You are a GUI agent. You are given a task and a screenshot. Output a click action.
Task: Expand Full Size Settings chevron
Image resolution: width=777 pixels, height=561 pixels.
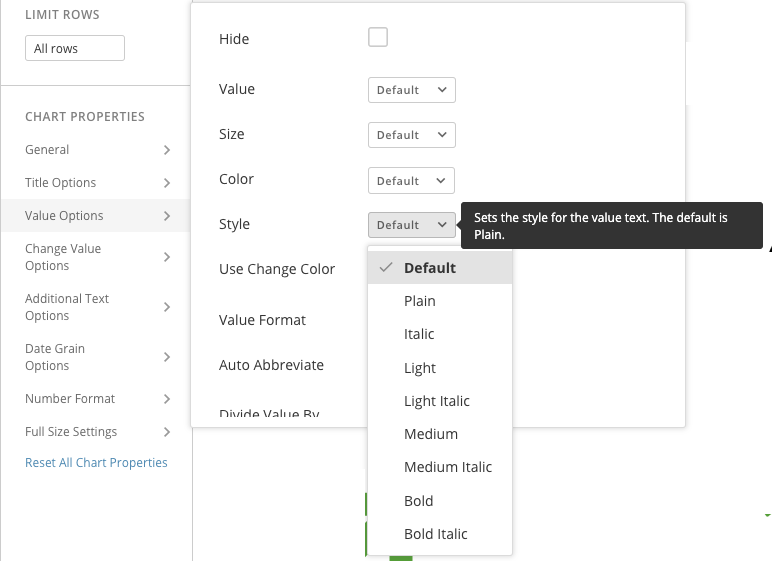167,432
